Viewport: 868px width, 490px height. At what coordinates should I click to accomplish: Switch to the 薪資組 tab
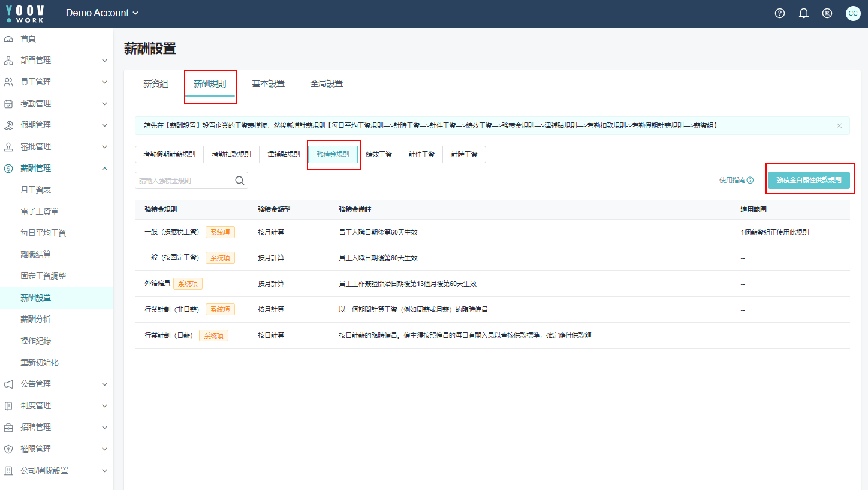pyautogui.click(x=156, y=84)
